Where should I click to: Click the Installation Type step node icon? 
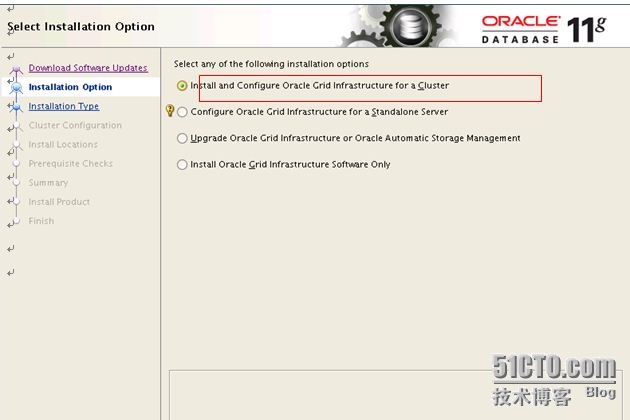pyautogui.click(x=16, y=107)
